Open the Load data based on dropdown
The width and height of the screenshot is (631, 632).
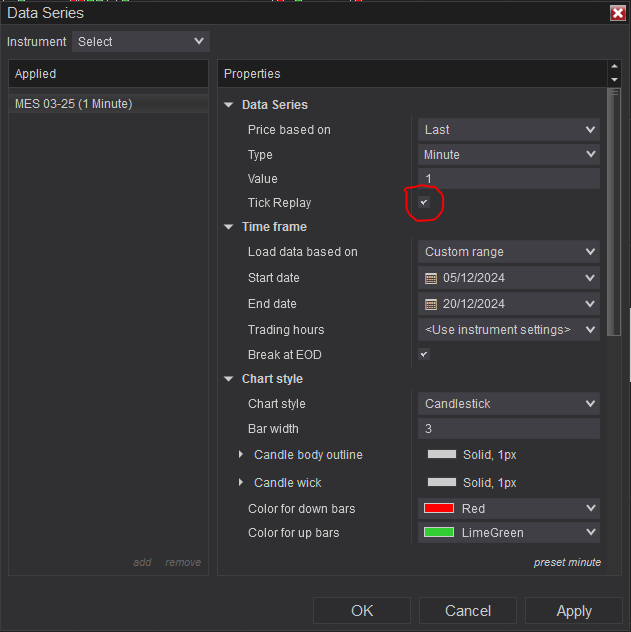point(508,252)
